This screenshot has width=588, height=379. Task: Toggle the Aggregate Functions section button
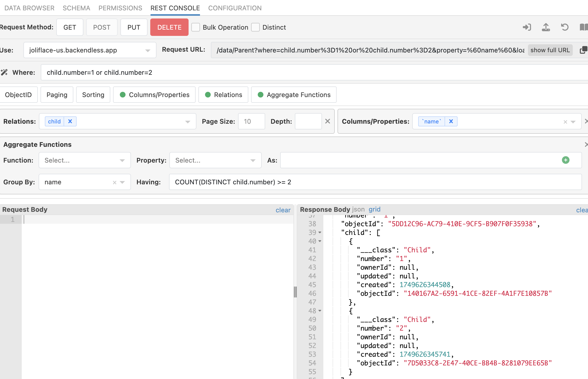294,95
